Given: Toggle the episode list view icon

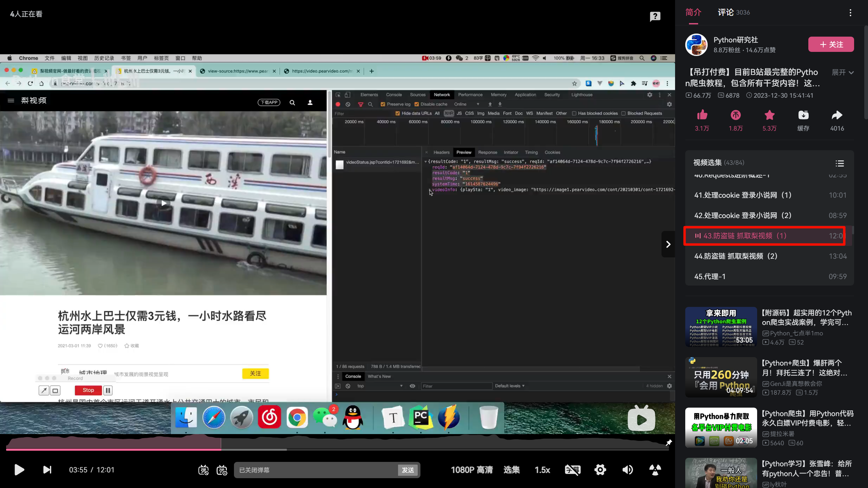Looking at the screenshot, I should tap(840, 163).
